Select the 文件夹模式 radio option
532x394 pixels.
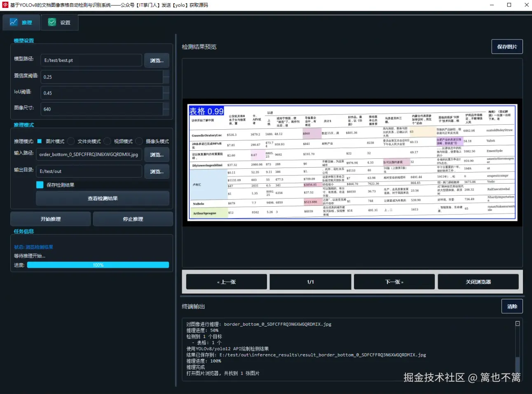tap(85, 141)
